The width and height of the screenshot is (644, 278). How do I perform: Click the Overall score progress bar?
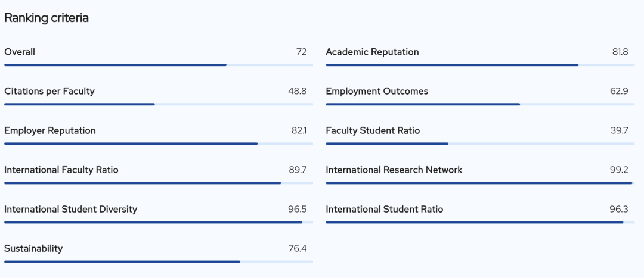point(158,65)
